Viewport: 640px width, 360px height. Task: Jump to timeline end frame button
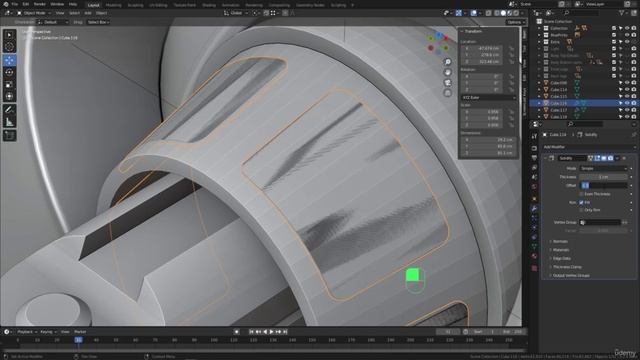[x=285, y=332]
